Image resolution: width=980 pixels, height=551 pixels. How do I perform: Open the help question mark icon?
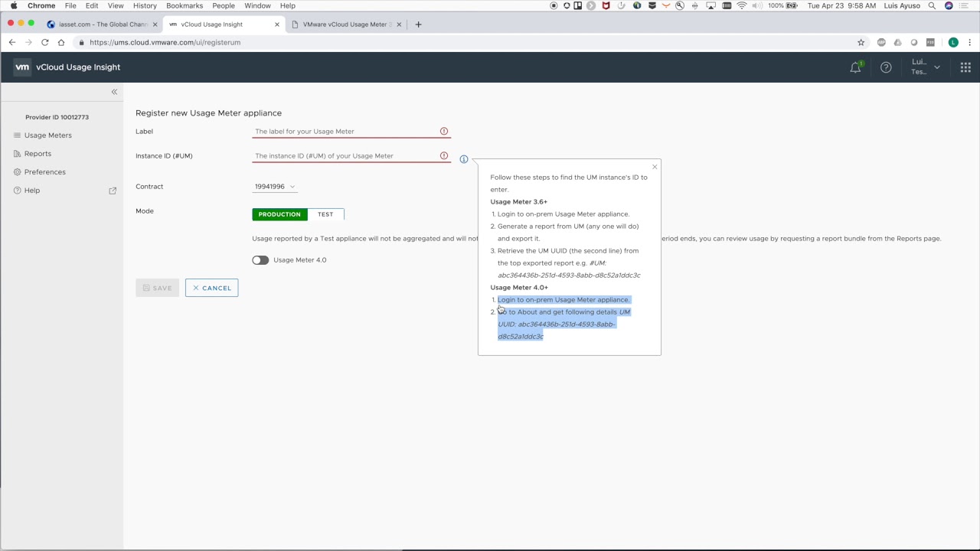point(886,67)
